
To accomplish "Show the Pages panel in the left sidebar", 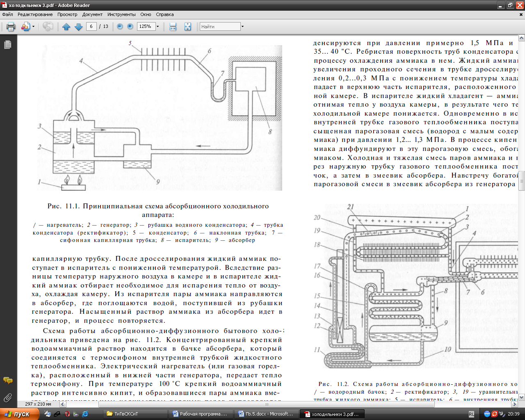I will 8,45.
